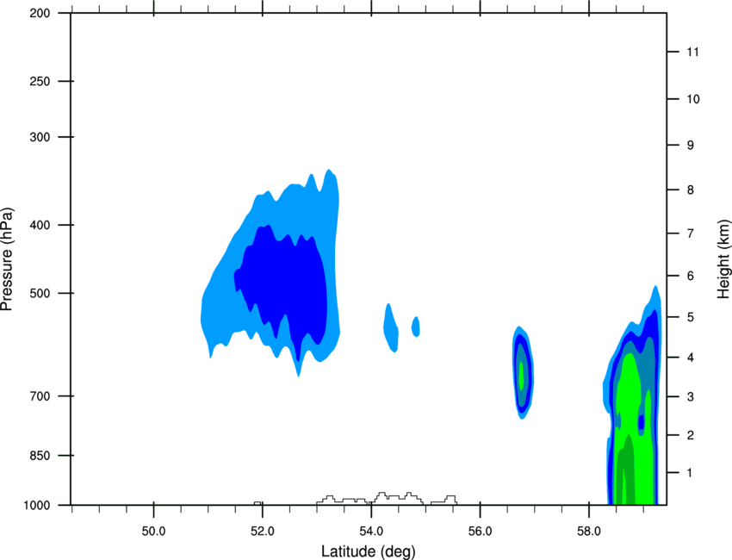Click the 400 pressure tick label
The width and height of the screenshot is (732, 560).
(40, 225)
